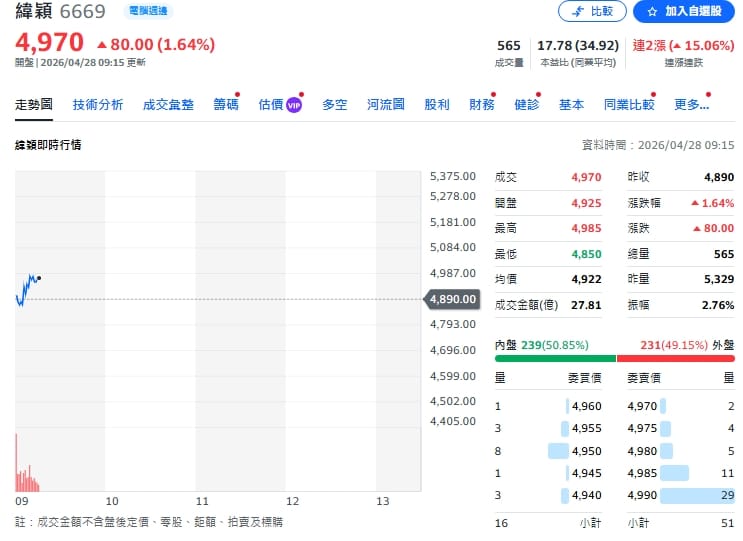
Task: Click the 4,890.00 reference price label on chart
Action: coord(453,299)
